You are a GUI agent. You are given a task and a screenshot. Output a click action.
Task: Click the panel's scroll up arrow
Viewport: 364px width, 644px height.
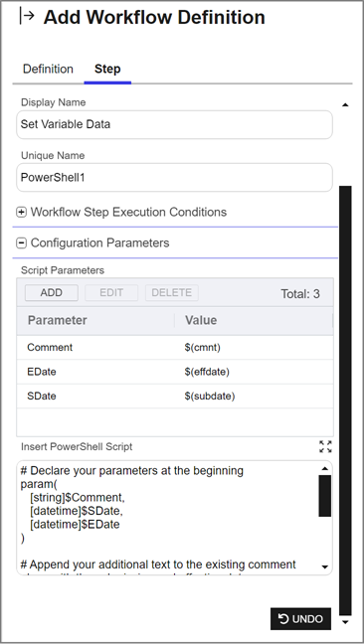click(x=345, y=105)
